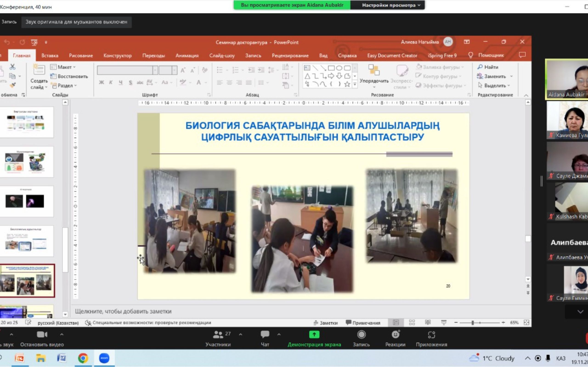The height and width of the screenshot is (367, 588).
Task: Open the Participants list
Action: coord(218,335)
